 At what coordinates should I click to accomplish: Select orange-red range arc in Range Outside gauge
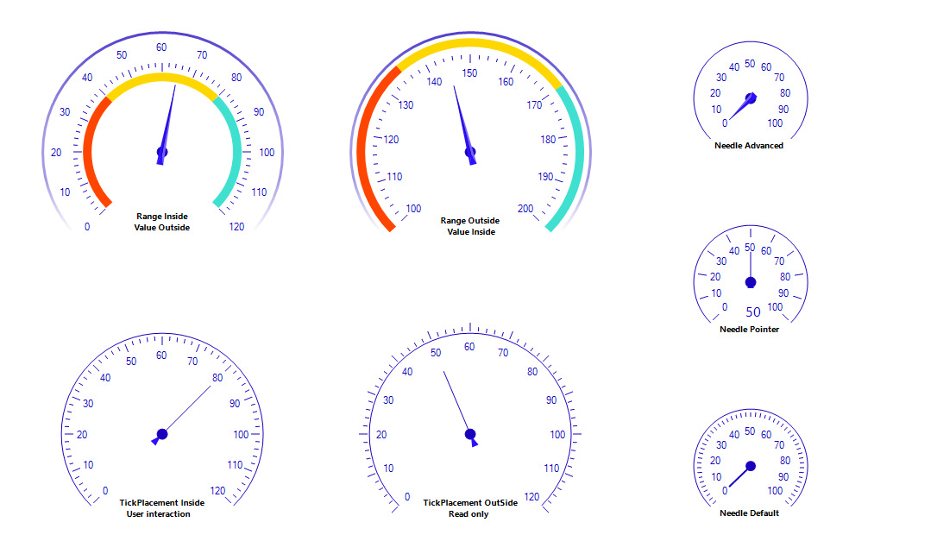coord(362,149)
